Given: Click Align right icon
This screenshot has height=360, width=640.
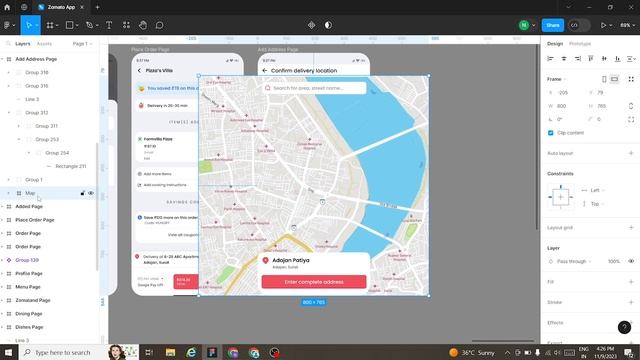Looking at the screenshot, I should point(577,59).
